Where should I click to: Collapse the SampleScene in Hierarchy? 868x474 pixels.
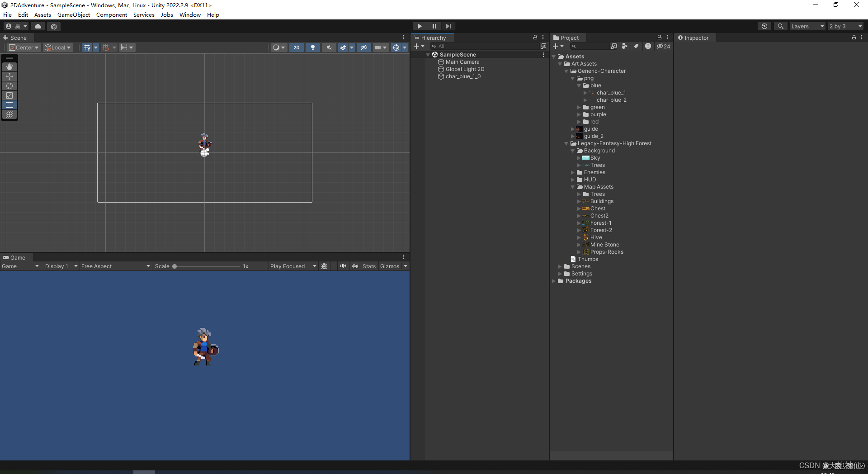pos(428,55)
